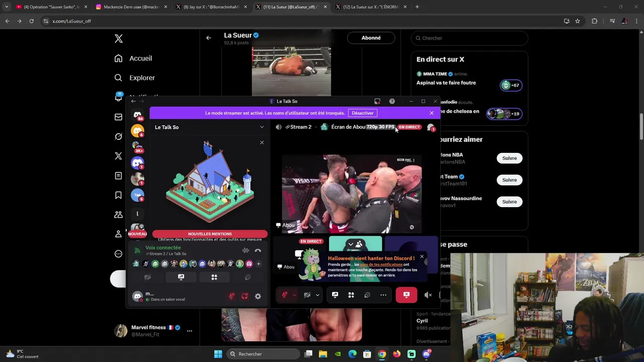Image resolution: width=644 pixels, height=362 pixels.
Task: Expand the Le Talk So server dropdown
Action: point(262,127)
